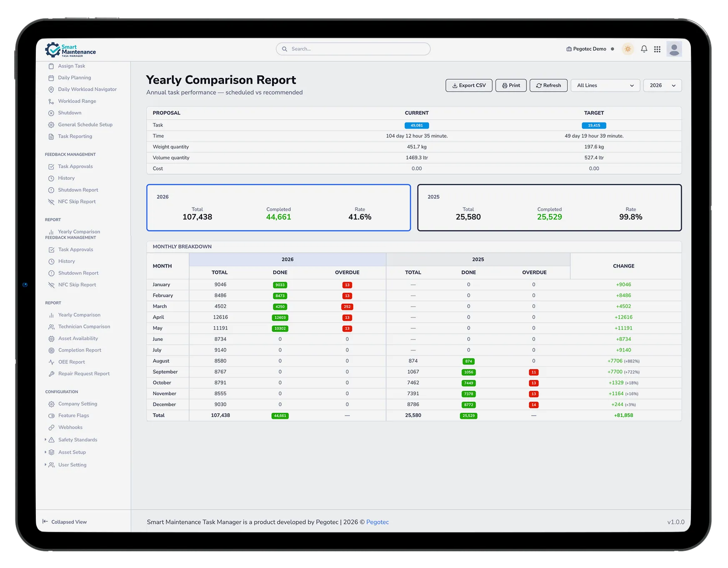Click the MONTHLY BREAKDOWN heading
The height and width of the screenshot is (568, 728).
(x=182, y=247)
